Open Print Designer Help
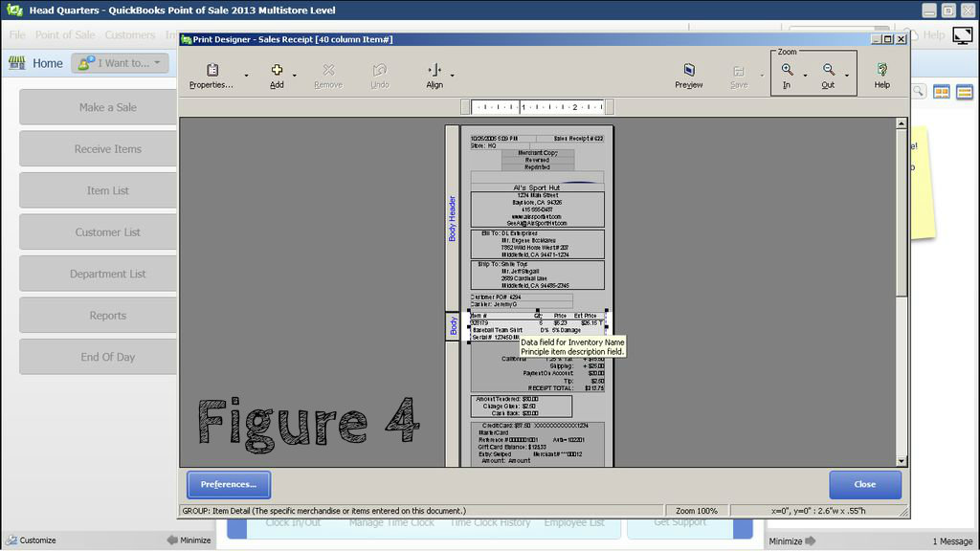 point(881,76)
